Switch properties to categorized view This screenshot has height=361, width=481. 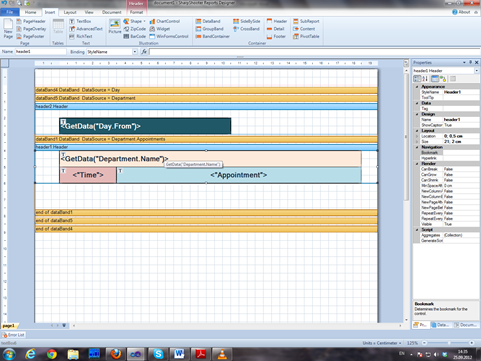(x=417, y=79)
